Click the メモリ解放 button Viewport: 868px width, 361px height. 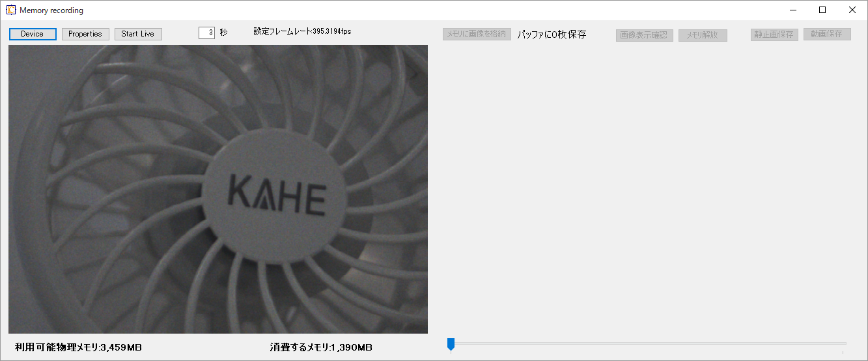pos(703,35)
